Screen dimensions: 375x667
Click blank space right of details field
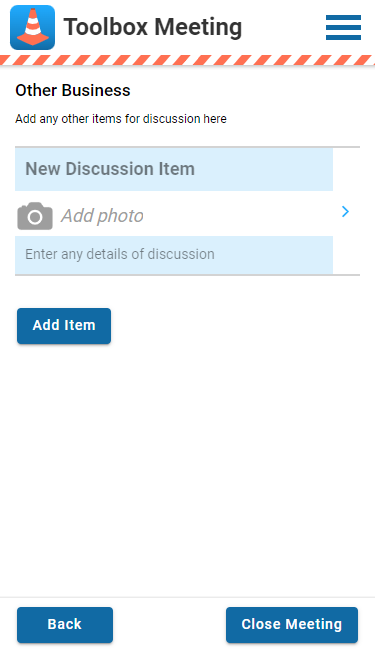[x=346, y=255]
